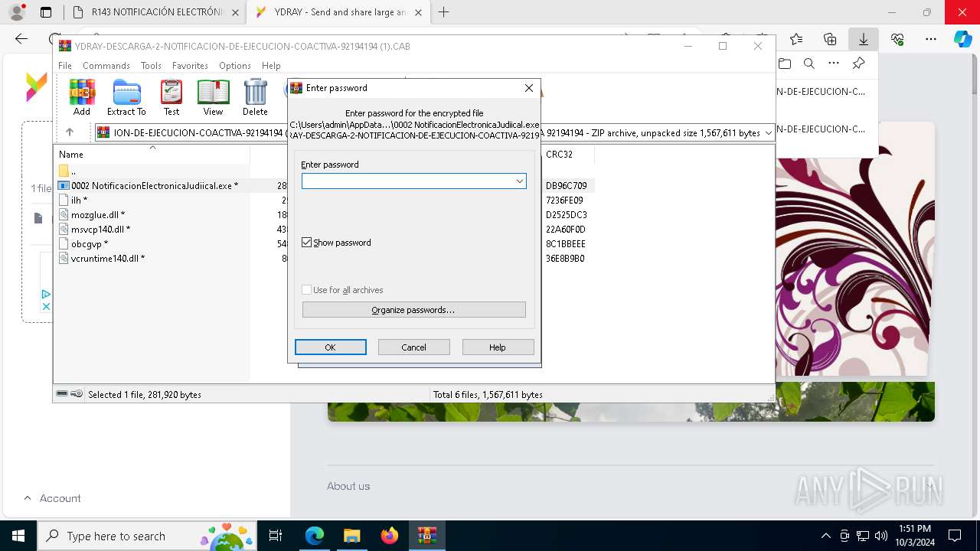Select 0002 NotificacionElectronicaJudiical.exe file
The height and width of the screenshot is (551, 980).
154,186
